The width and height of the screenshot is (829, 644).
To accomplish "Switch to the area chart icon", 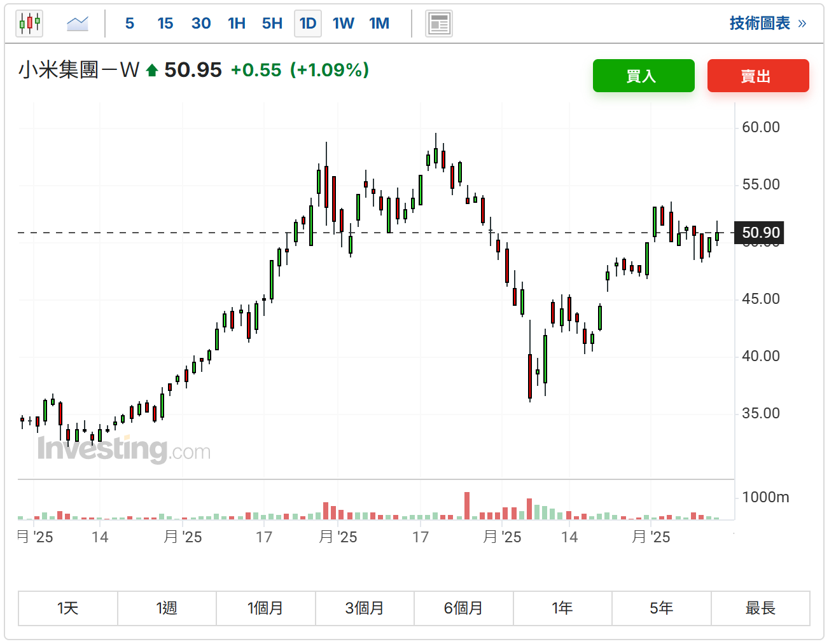I will point(78,24).
